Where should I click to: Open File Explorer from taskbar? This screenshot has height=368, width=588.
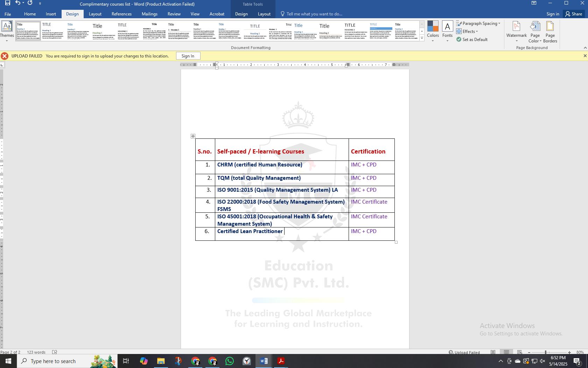click(x=161, y=361)
